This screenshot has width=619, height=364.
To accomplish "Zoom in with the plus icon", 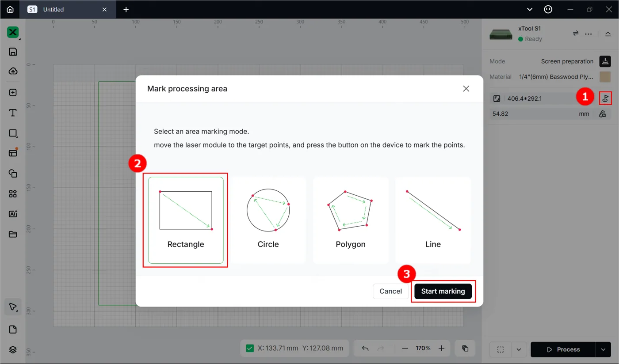I will click(441, 349).
